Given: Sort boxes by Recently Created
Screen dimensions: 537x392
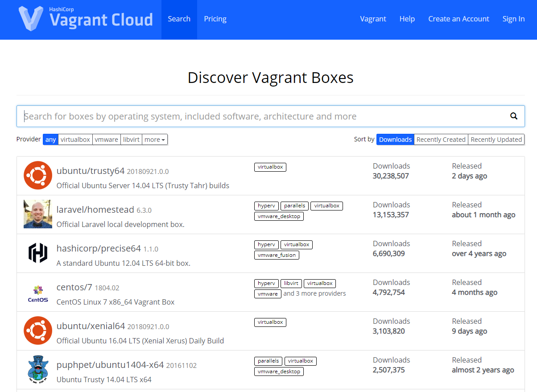Looking at the screenshot, I should click(x=441, y=140).
